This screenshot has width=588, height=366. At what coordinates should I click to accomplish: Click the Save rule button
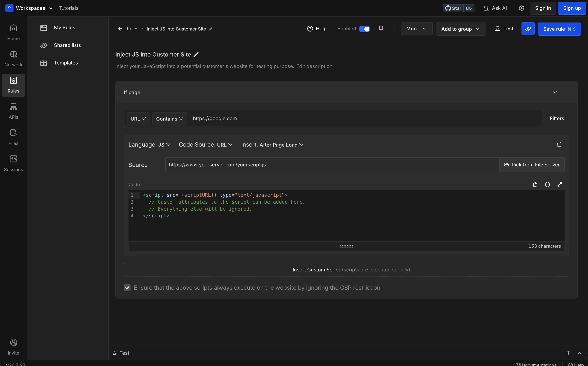tap(559, 29)
